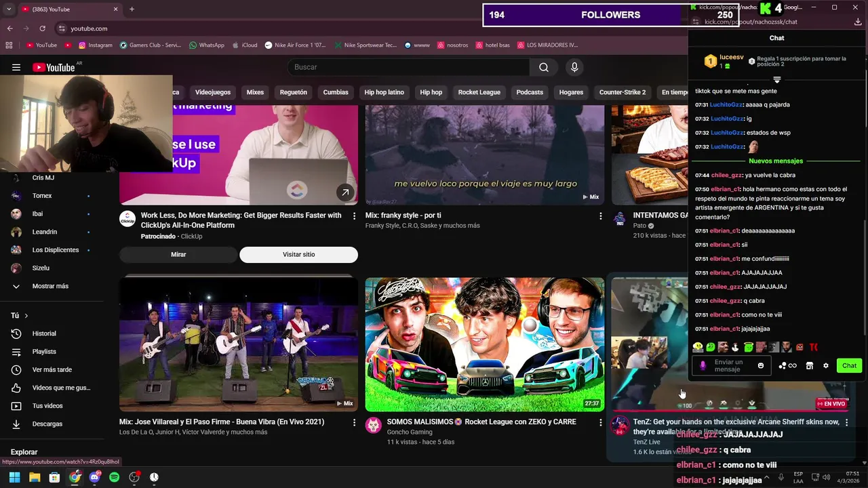The height and width of the screenshot is (488, 868).
Task: Open Instagram bookmark
Action: pyautogui.click(x=95, y=45)
